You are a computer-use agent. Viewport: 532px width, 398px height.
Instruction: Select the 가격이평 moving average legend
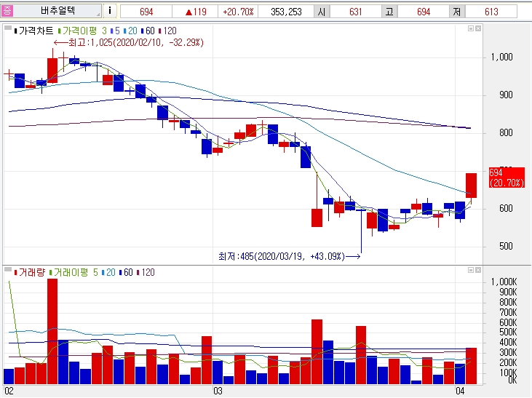(78, 31)
